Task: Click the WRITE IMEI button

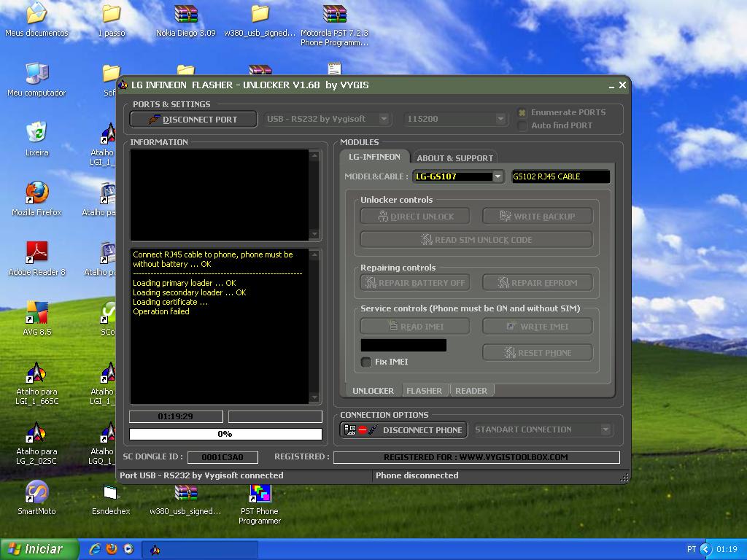Action: (x=538, y=326)
